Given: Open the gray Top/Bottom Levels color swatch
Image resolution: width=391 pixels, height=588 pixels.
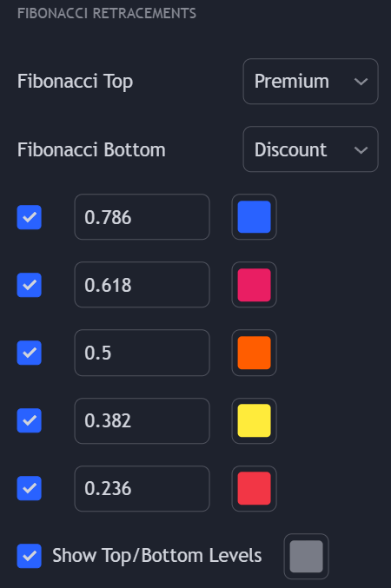Looking at the screenshot, I should pyautogui.click(x=306, y=556).
